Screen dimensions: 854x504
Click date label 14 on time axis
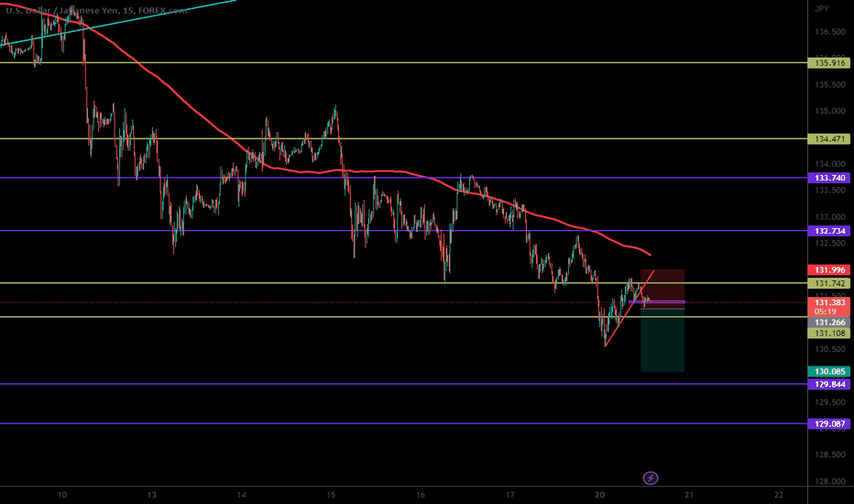(241, 495)
